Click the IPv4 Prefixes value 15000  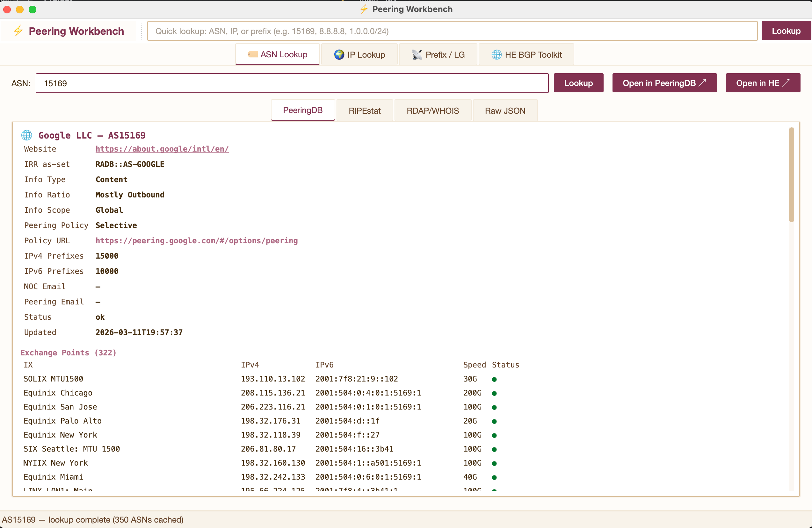coord(107,256)
